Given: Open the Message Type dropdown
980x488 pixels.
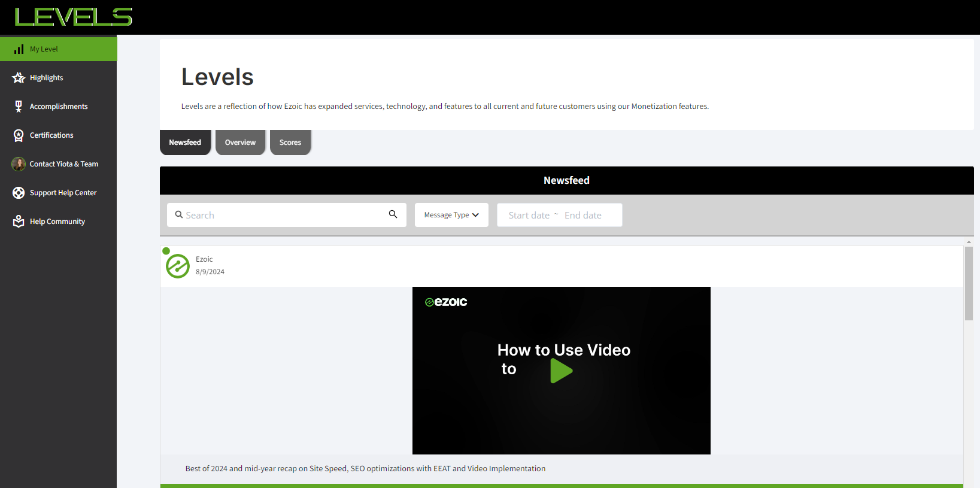Looking at the screenshot, I should tap(451, 215).
